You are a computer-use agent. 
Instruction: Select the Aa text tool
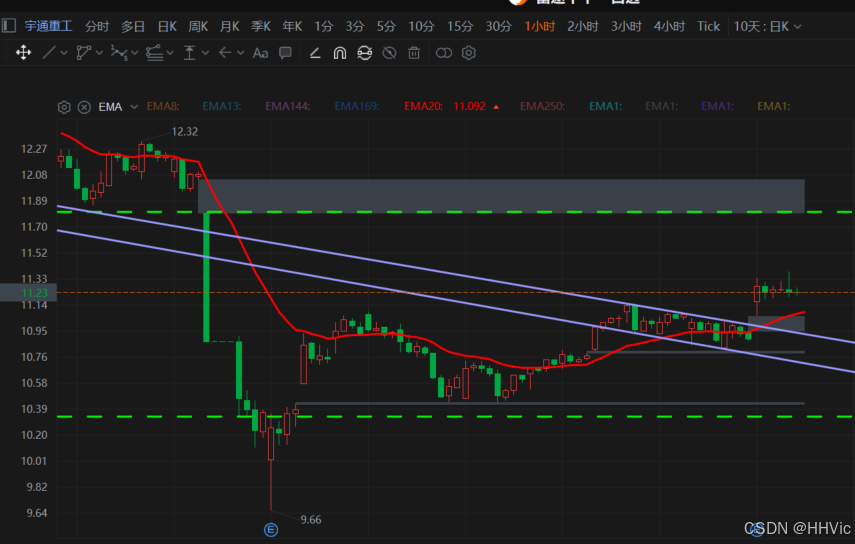point(260,53)
